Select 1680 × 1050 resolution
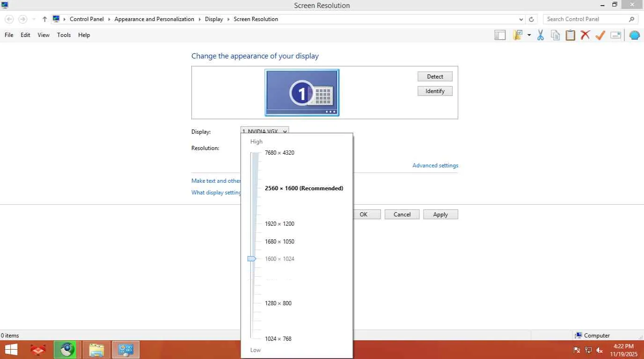The height and width of the screenshot is (359, 644). click(279, 242)
